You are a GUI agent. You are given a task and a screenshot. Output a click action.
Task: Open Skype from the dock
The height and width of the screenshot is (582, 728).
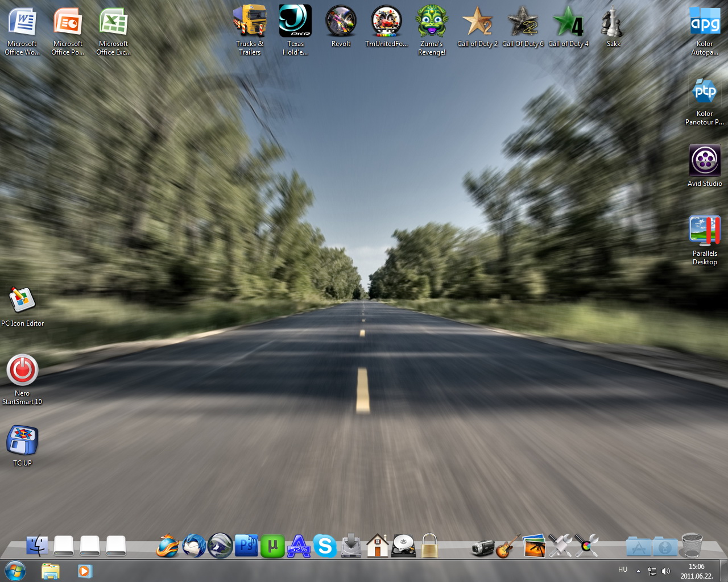[325, 546]
